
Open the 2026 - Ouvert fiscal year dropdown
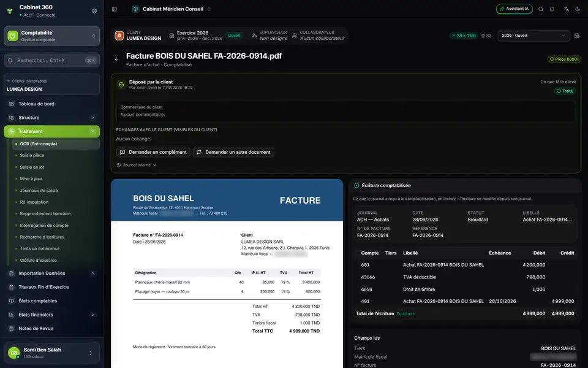[x=533, y=36]
